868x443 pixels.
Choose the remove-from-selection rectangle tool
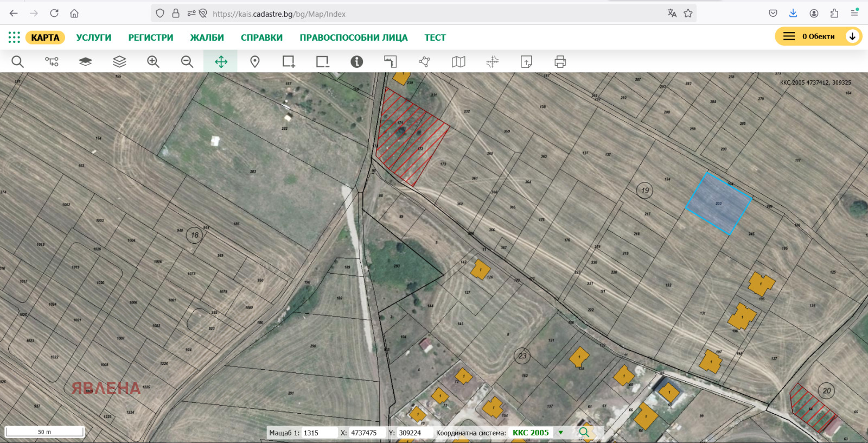point(322,62)
